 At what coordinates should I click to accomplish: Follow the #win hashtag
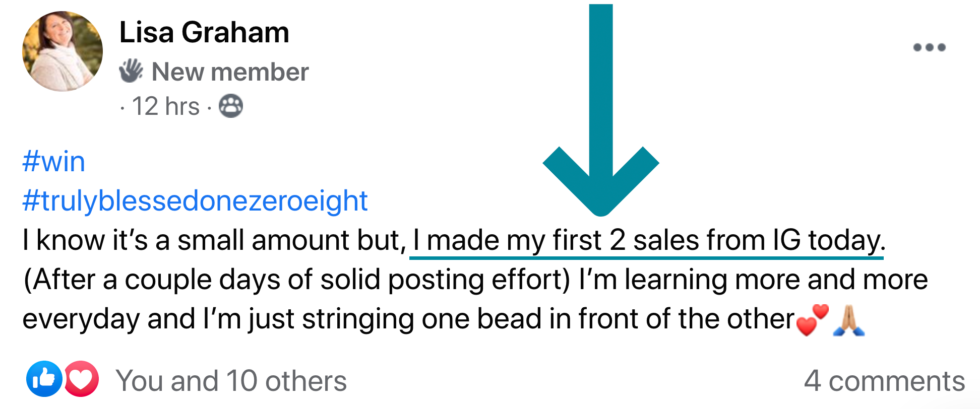(54, 162)
